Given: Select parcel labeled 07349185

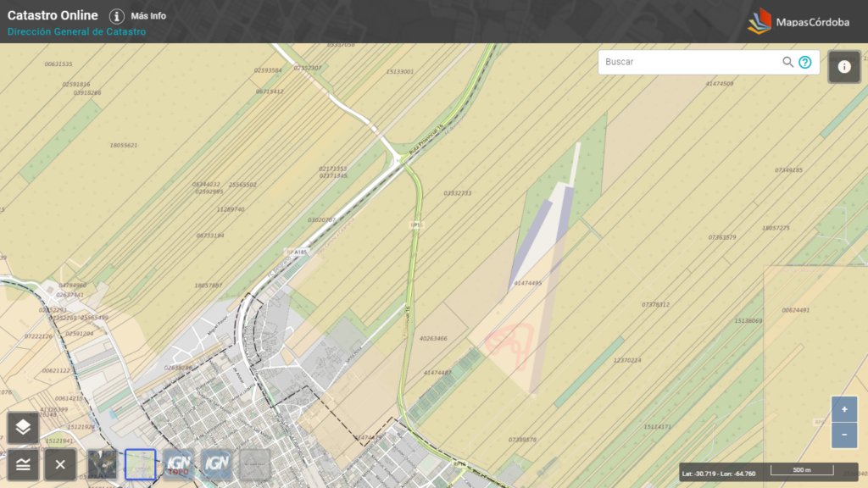Looking at the screenshot, I should [x=789, y=170].
